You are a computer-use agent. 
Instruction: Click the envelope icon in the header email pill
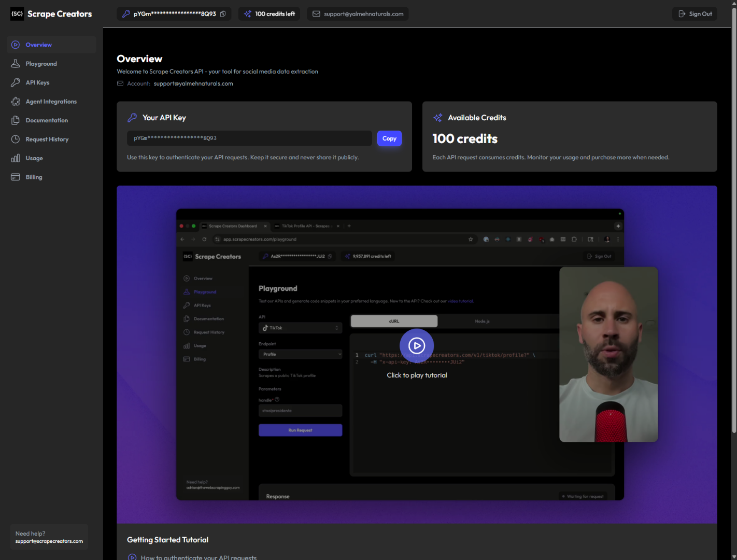tap(316, 14)
